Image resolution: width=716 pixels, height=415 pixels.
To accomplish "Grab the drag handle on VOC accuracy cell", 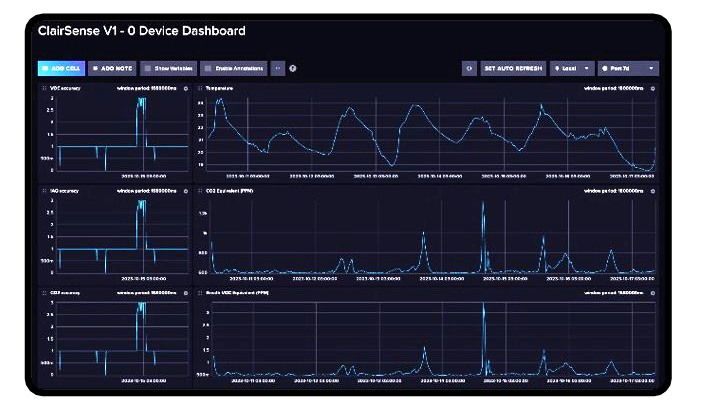I will point(43,89).
